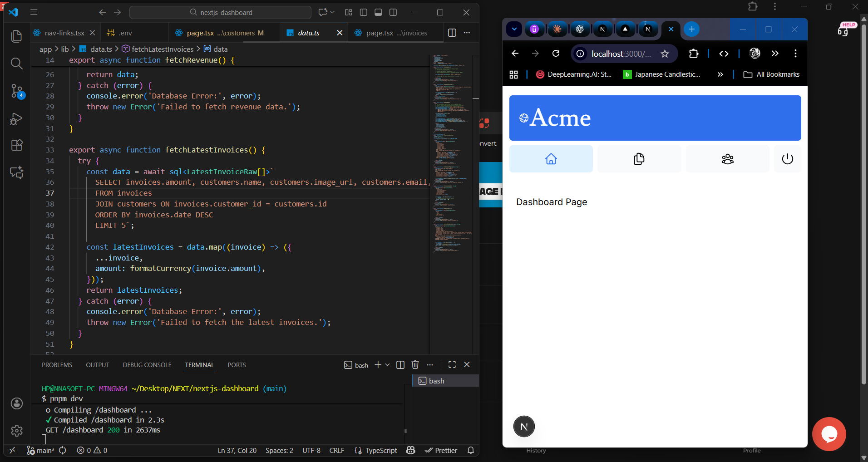This screenshot has height=462, width=868.
Task: Open the PORTS panel tab
Action: (x=237, y=365)
